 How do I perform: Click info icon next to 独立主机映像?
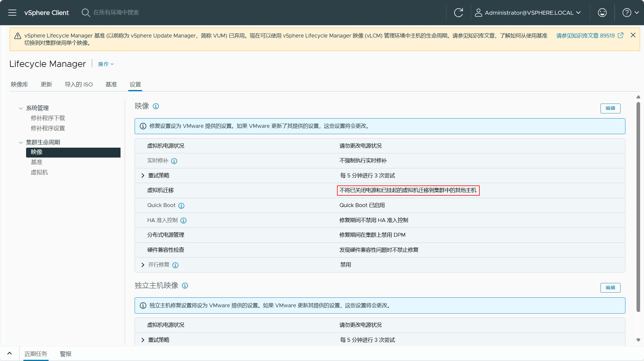[x=185, y=286]
